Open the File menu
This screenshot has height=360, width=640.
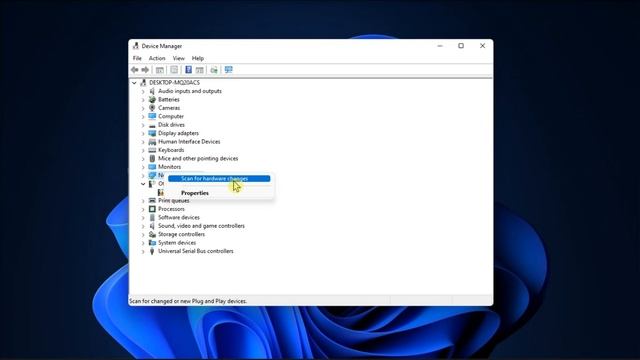pos(137,58)
